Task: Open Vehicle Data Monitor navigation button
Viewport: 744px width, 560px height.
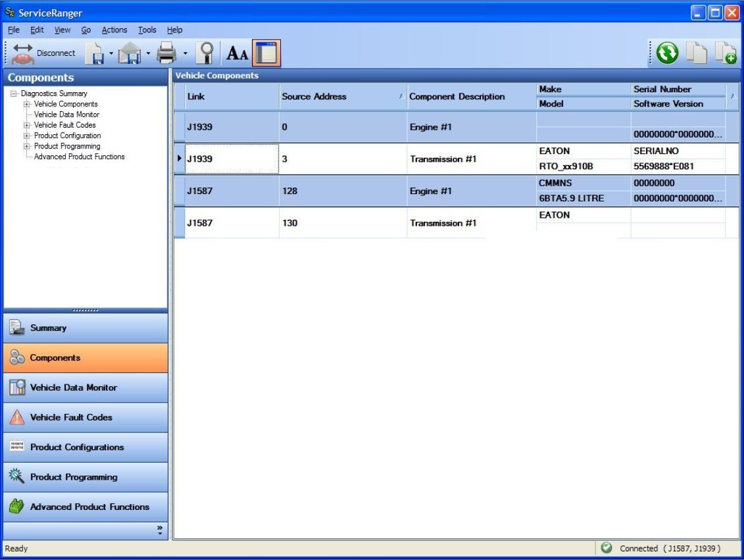Action: click(x=86, y=387)
